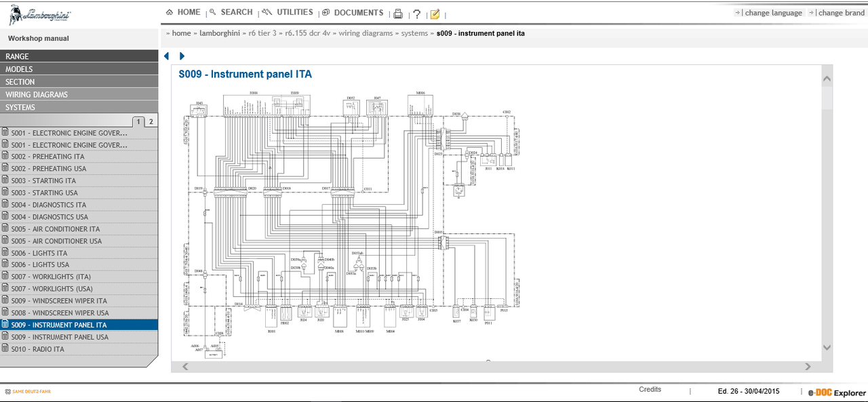Screen dimensions: 868x402
Task: Click document icon beside S004 - DIAGNOSTICS ITA
Action: 5,204
